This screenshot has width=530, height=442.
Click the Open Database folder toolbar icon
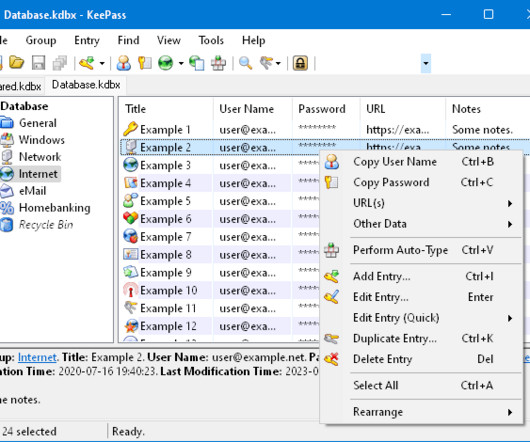(x=17, y=63)
